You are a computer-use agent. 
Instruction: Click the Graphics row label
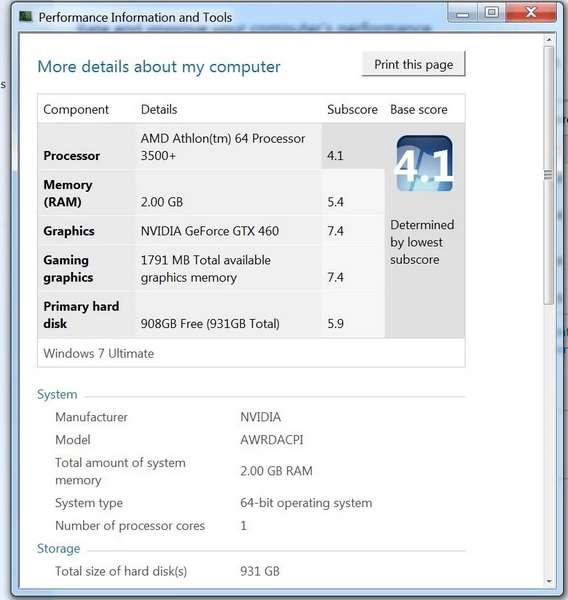coord(69,231)
